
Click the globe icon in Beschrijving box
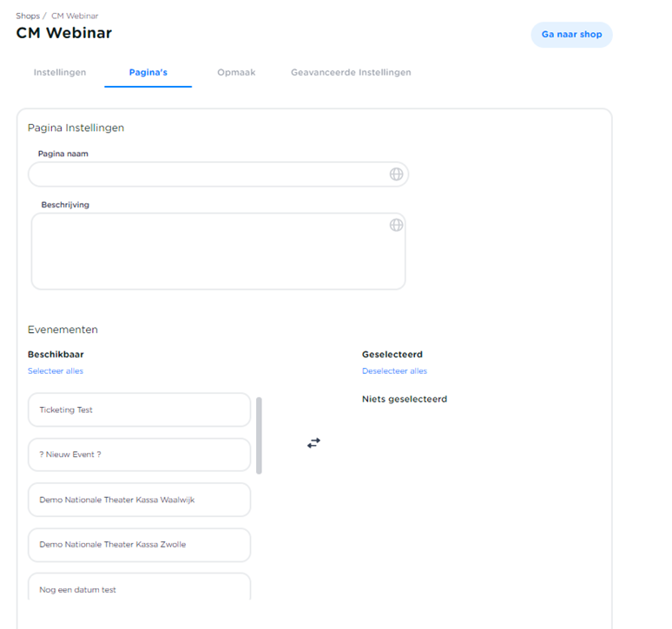[x=396, y=225]
